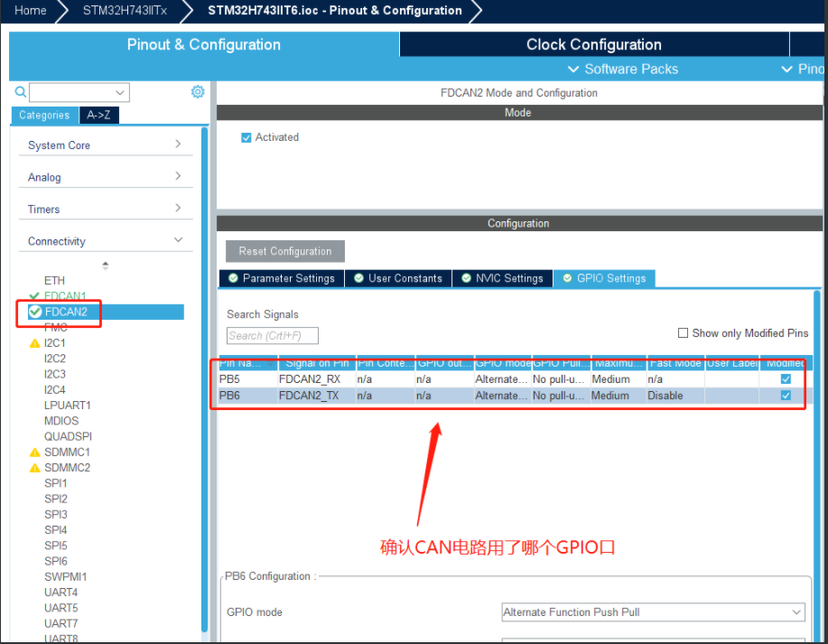
Task: Click the Reset Configuration button
Action: (285, 251)
